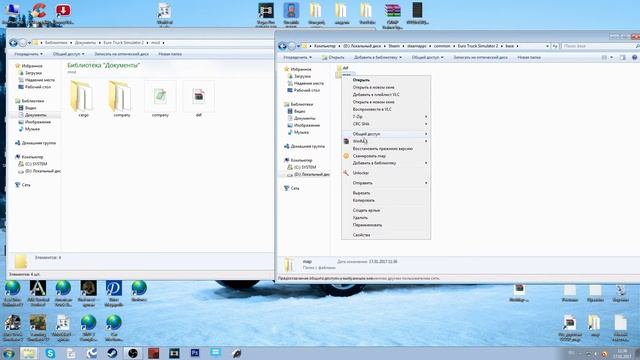
Task: Open the letter A desktop shortcut
Action: (x=38, y=293)
